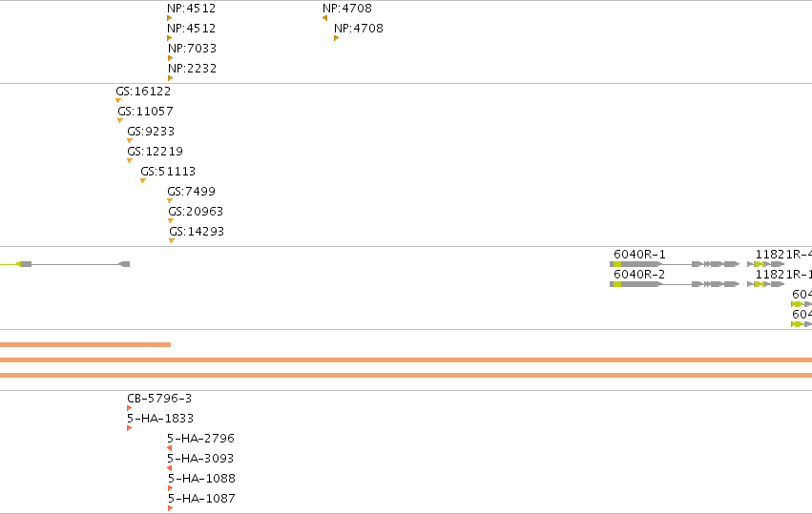Viewport: 812px width, 514px height.
Task: Open the 6040R-2 transcript
Action: [x=675, y=284]
